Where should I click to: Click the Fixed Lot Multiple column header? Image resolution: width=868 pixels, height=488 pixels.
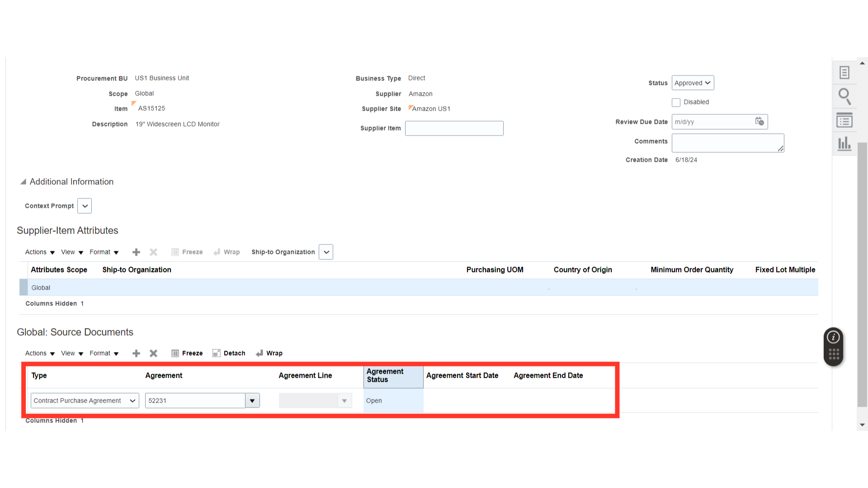click(785, 270)
